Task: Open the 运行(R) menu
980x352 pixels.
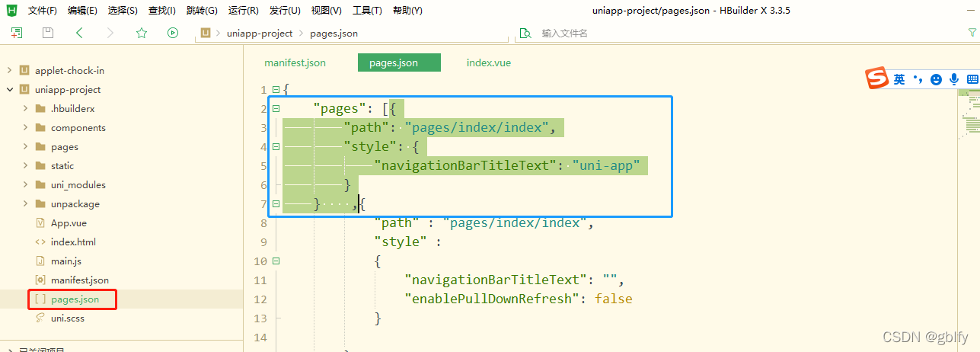Action: point(244,11)
